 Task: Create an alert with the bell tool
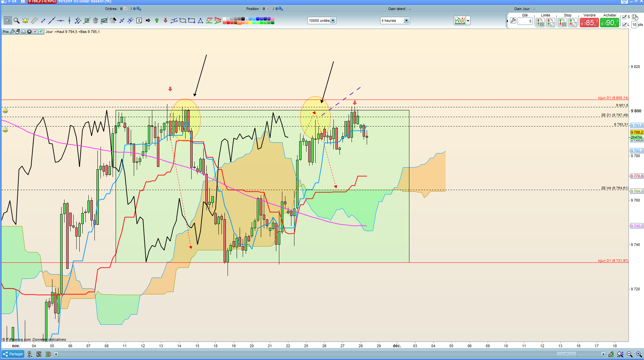pos(25,21)
